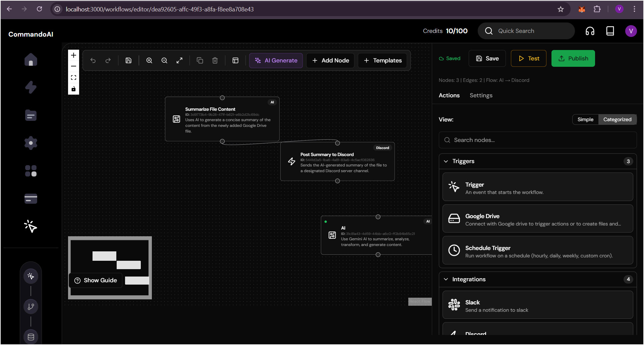The image size is (644, 345).
Task: Click the Add Node button
Action: [x=331, y=60]
